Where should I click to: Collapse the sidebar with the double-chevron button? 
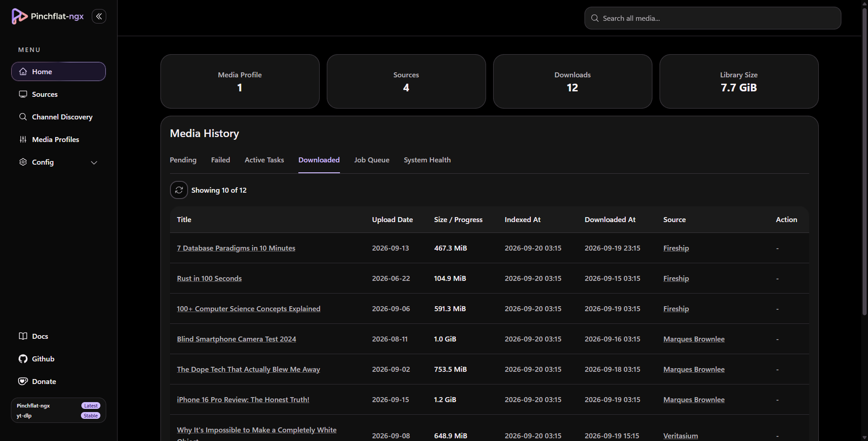(99, 16)
